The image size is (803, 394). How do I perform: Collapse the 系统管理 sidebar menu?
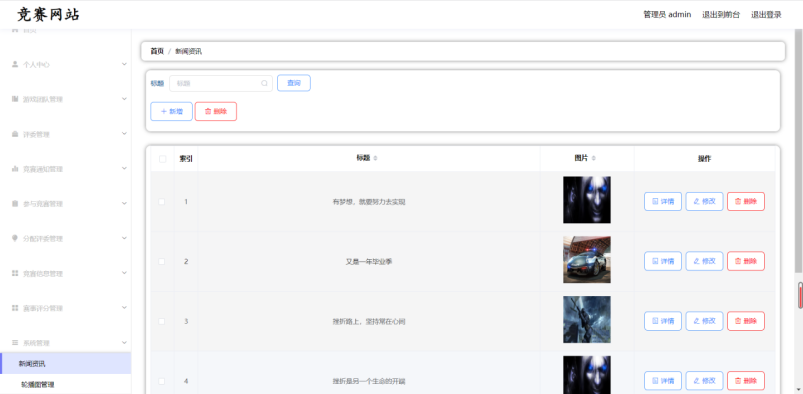66,343
